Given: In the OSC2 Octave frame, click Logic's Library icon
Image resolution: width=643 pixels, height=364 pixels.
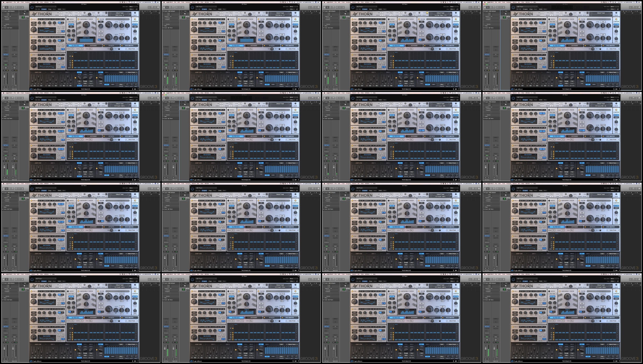Looking at the screenshot, I should [3, 7].
